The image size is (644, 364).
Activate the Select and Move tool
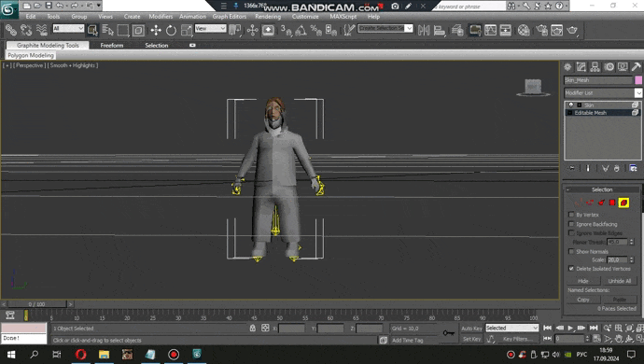pos(156,30)
